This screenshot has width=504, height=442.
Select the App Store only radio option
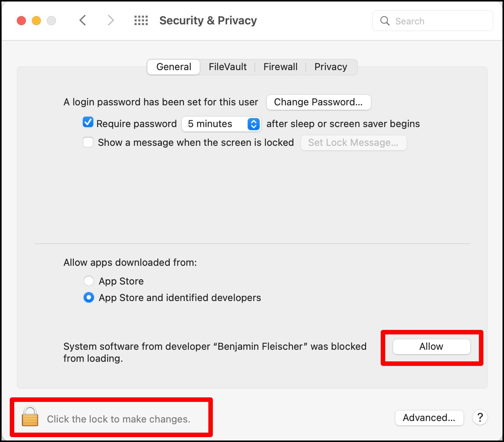[x=89, y=281]
